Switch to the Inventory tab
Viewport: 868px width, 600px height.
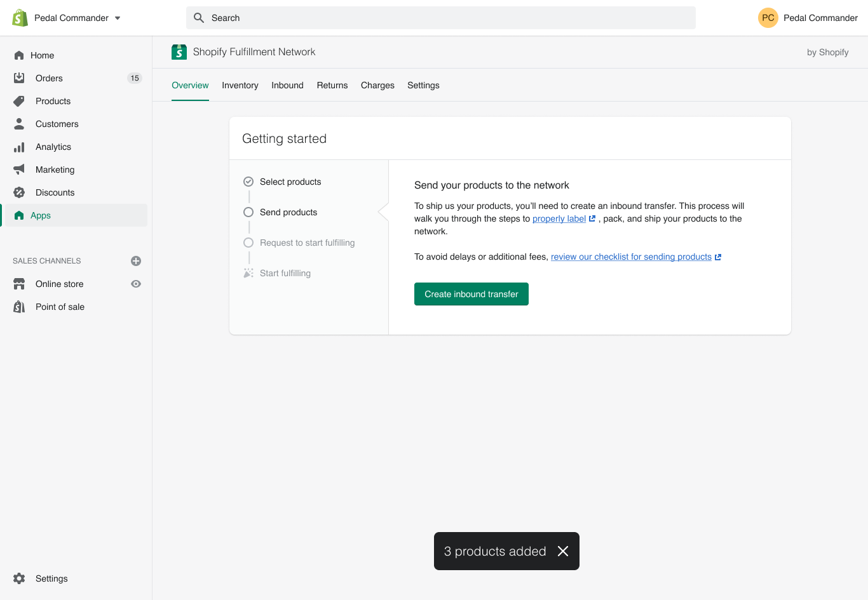coord(240,85)
